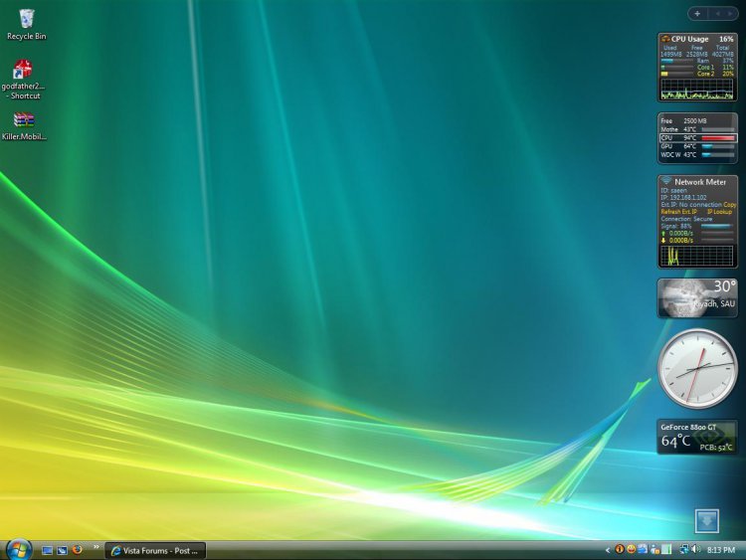
Task: Click the PCB: 52°C reading
Action: [x=716, y=448]
